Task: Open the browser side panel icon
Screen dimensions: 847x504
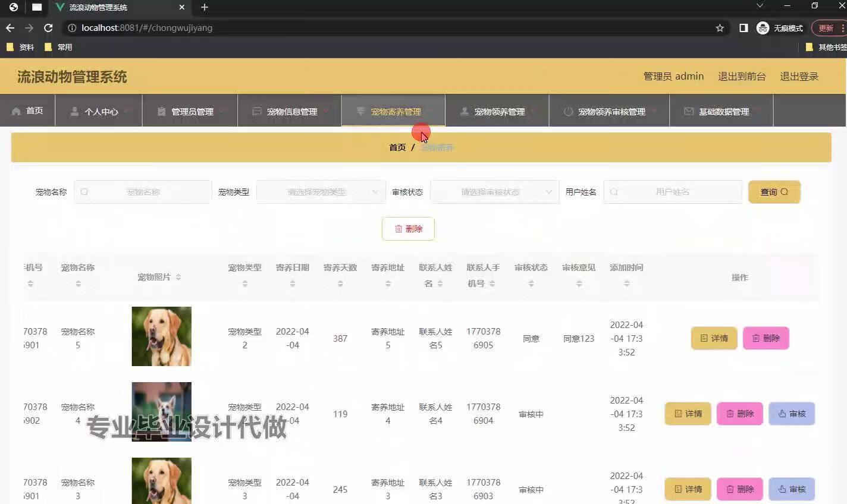Action: tap(744, 28)
